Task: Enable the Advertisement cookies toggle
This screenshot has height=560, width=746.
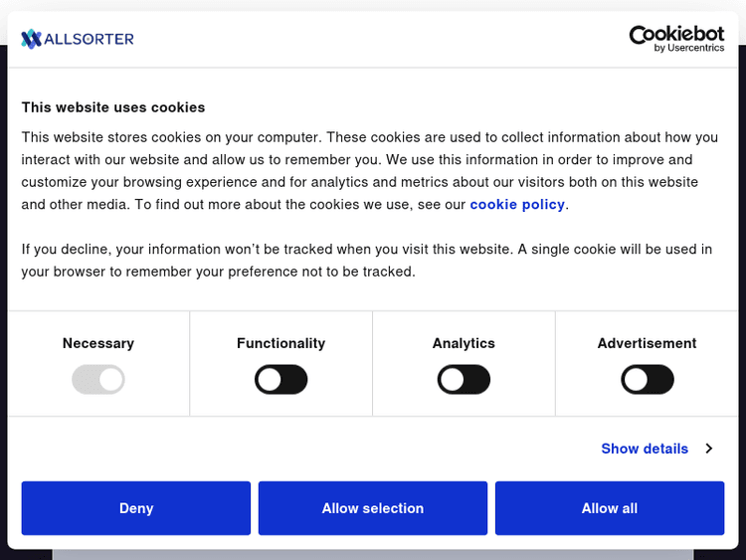Action: pos(648,379)
